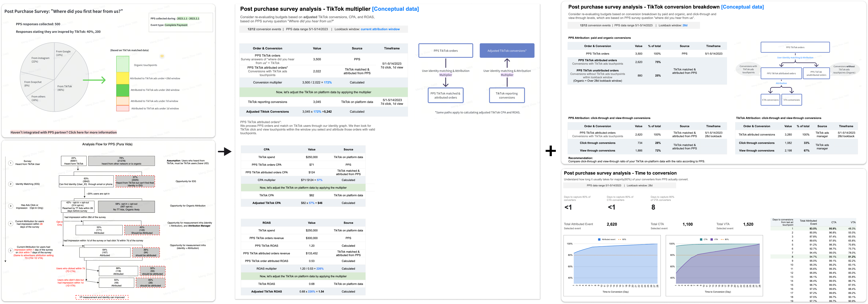This screenshot has width=868, height=304.
Task: Click circled step number 1 in flow
Action: coord(10,163)
